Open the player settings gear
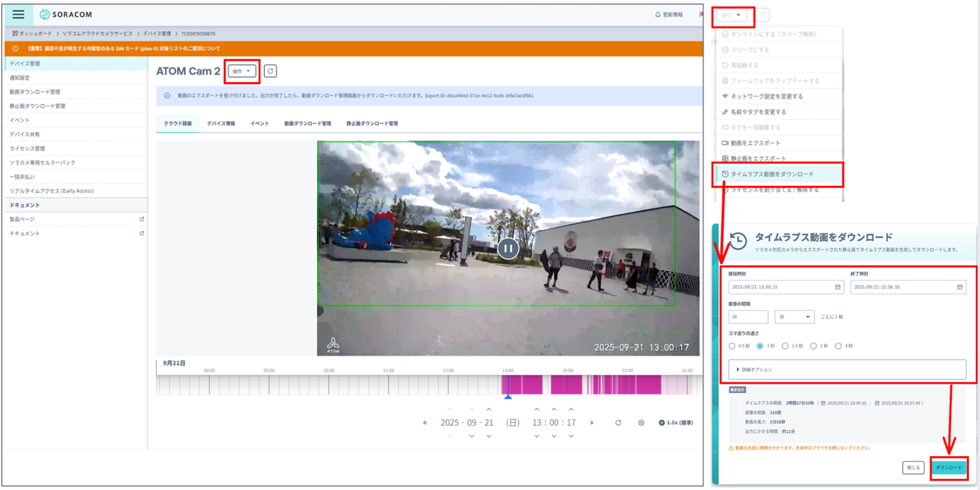Screen dimensions: 980x490 click(x=641, y=423)
